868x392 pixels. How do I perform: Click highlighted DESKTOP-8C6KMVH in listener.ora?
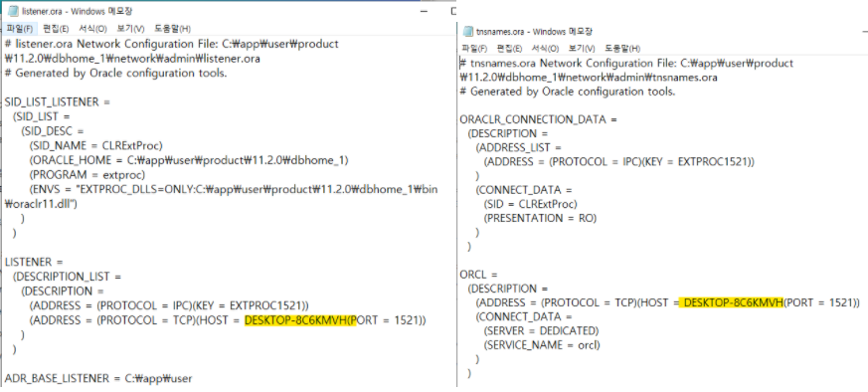(300, 320)
